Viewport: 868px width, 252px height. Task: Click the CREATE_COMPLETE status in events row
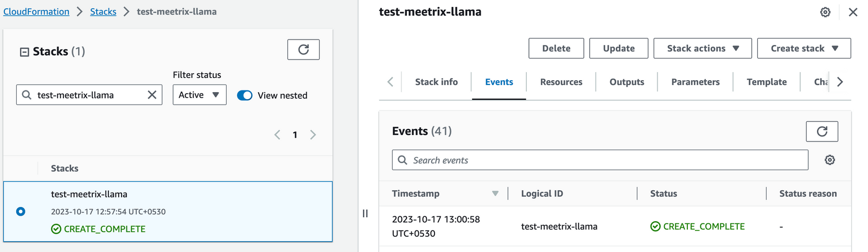point(698,227)
